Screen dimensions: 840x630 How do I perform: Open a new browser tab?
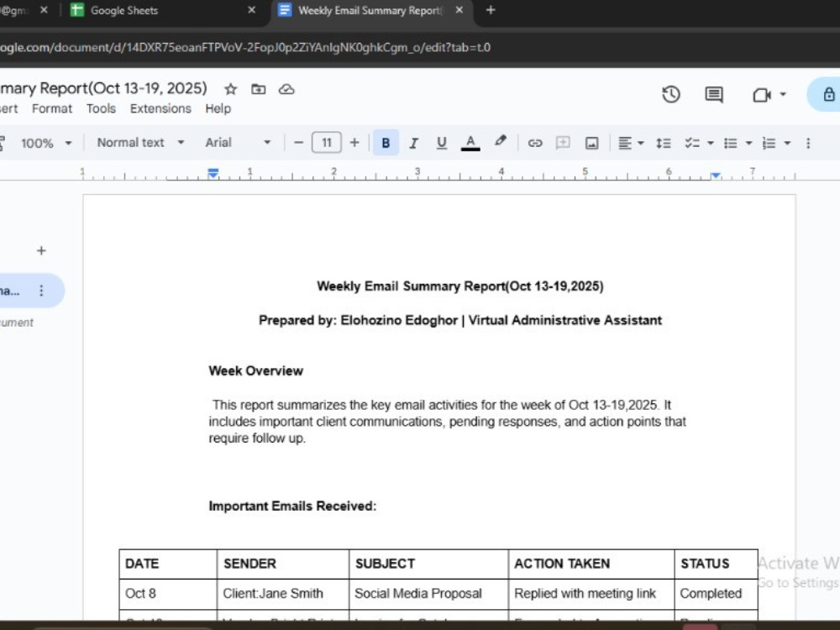point(491,9)
